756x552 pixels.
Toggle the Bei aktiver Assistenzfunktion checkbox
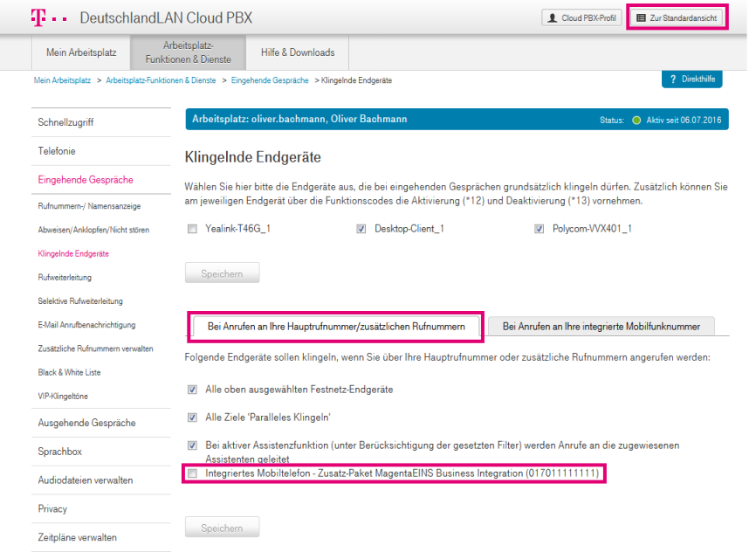click(192, 445)
